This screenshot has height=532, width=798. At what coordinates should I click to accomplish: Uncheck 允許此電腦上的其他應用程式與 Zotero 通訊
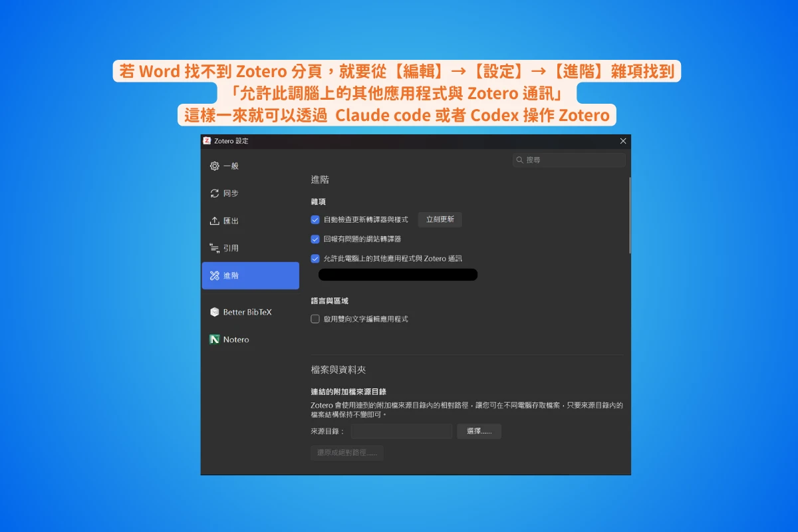point(315,259)
